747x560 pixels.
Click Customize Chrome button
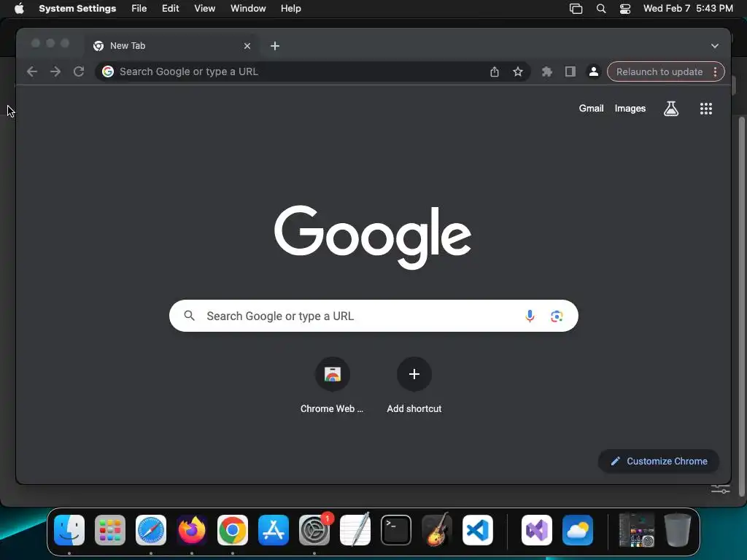pos(659,461)
